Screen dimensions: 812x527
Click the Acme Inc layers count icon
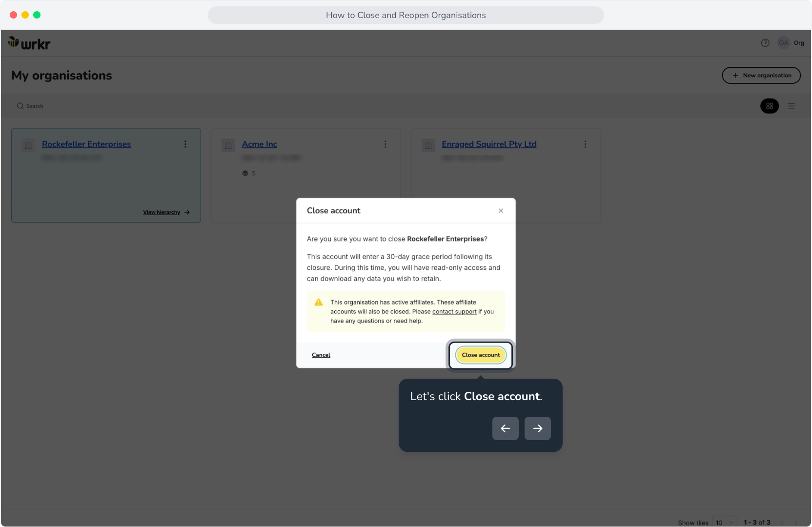245,173
